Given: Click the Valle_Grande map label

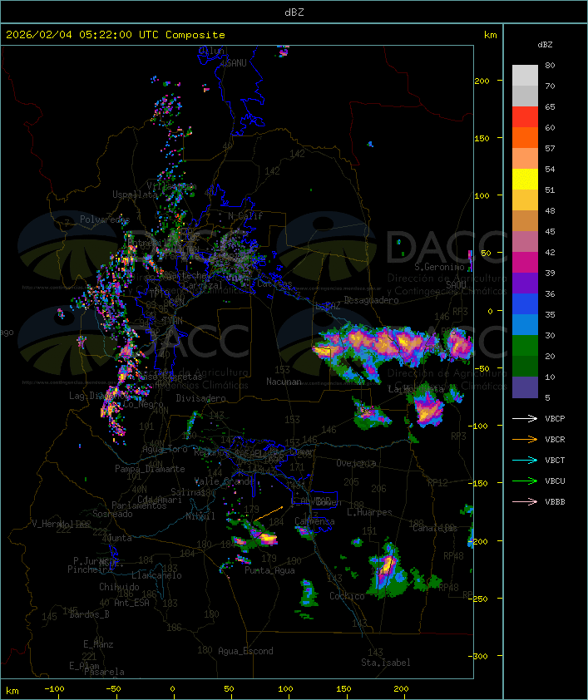Looking at the screenshot, I should click(224, 481).
